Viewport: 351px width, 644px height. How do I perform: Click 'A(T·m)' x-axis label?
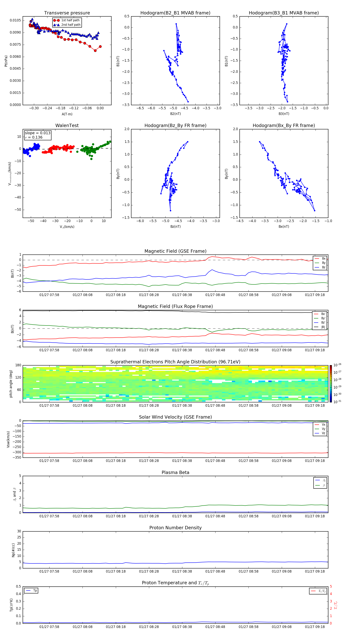67,114
